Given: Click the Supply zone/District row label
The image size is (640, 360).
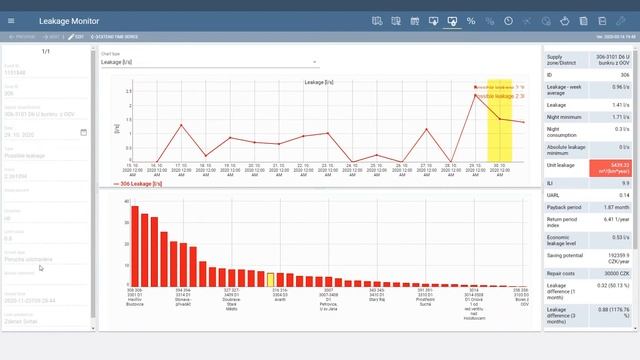Looking at the screenshot, I should [x=561, y=60].
